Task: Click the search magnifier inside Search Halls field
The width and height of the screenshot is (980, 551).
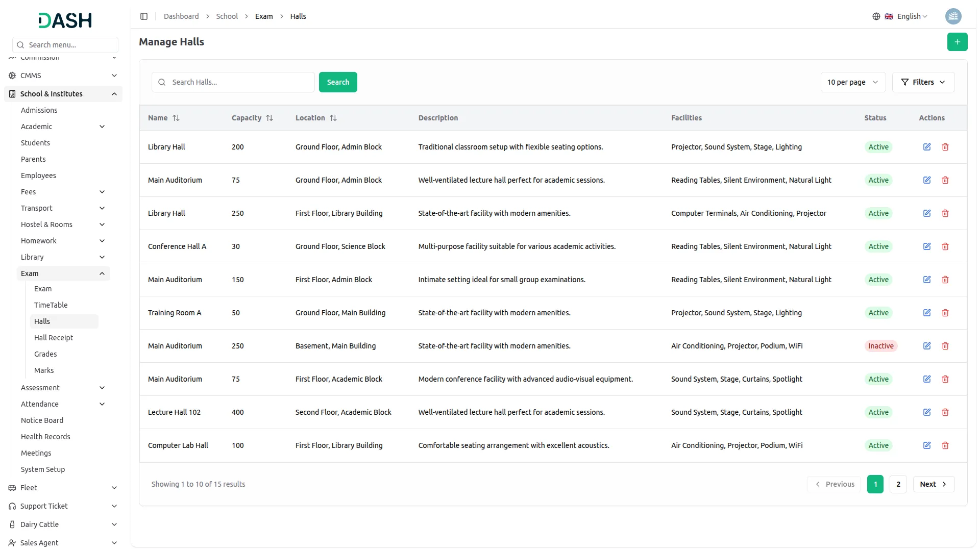Action: 161,82
